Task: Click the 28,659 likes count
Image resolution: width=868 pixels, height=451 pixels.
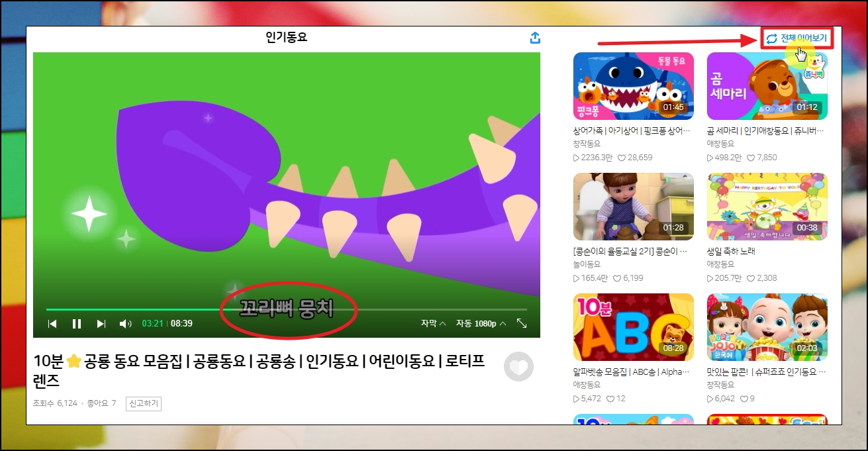Action: 635,158
